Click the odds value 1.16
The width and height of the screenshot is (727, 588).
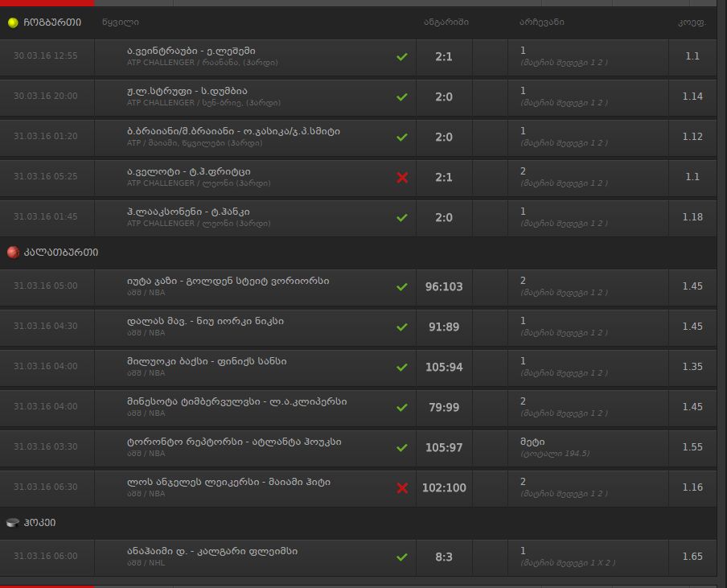(x=692, y=487)
